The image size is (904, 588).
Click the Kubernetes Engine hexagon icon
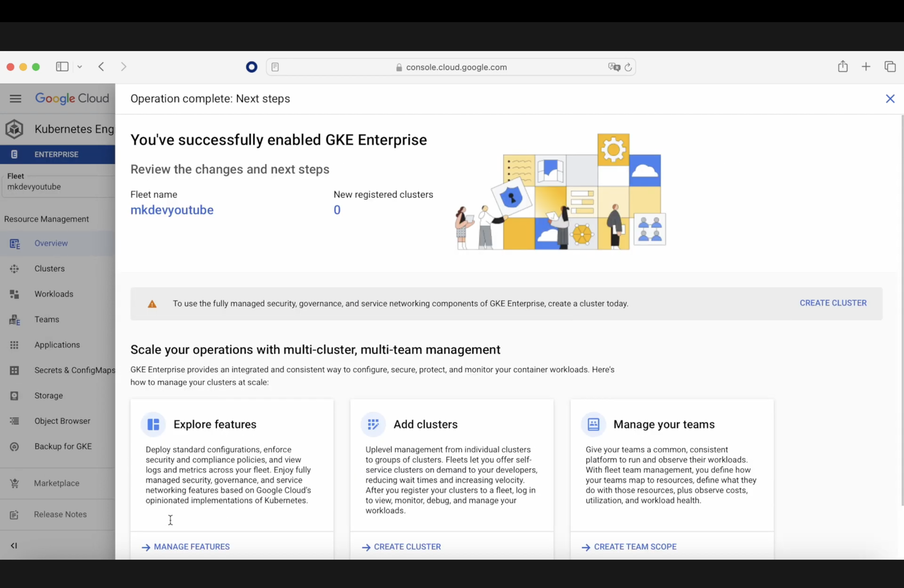click(x=15, y=129)
